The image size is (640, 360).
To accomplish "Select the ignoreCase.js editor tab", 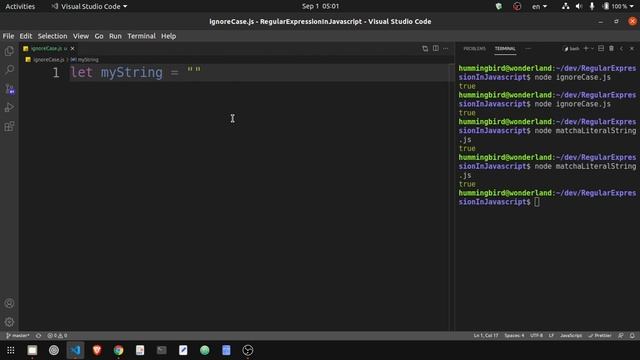I will pyautogui.click(x=47, y=49).
